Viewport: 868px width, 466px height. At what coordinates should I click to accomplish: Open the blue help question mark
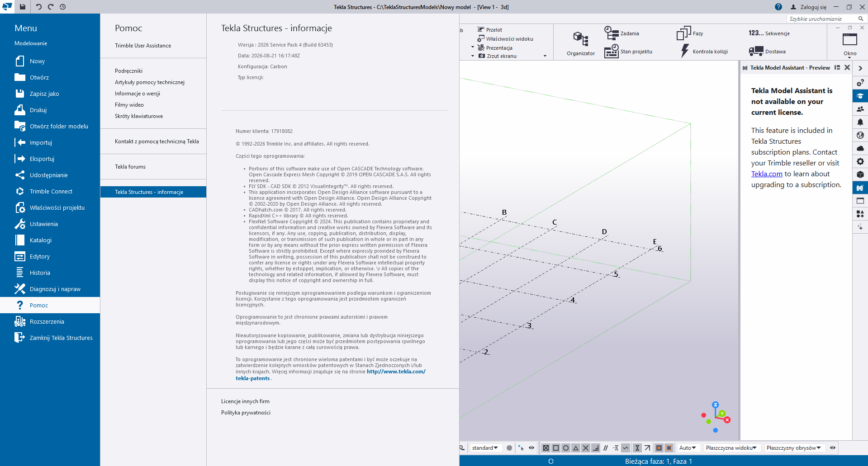click(x=778, y=7)
